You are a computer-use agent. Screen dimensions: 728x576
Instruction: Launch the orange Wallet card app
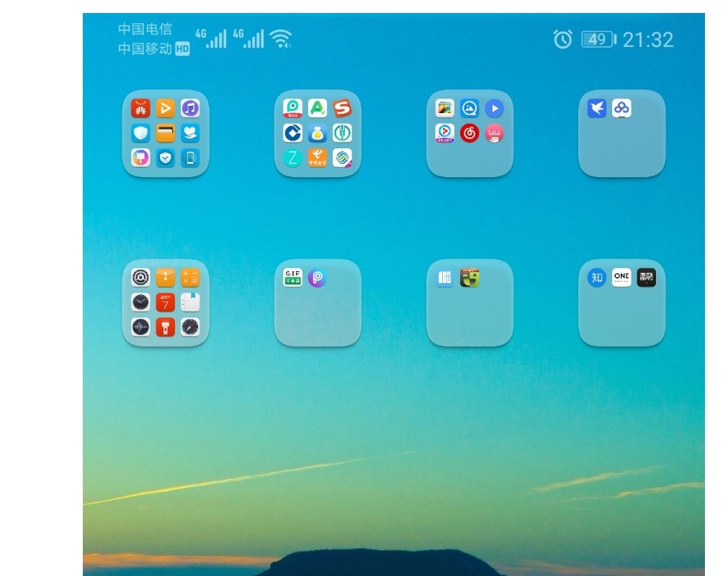pos(166,133)
